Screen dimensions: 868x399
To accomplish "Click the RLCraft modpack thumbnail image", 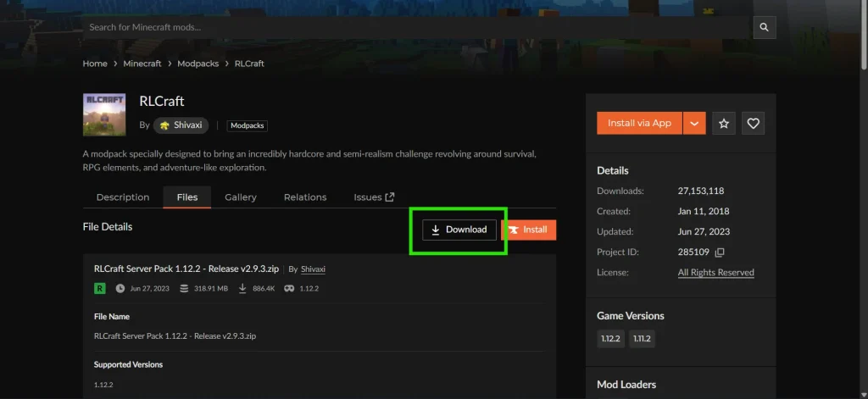I will pos(104,114).
